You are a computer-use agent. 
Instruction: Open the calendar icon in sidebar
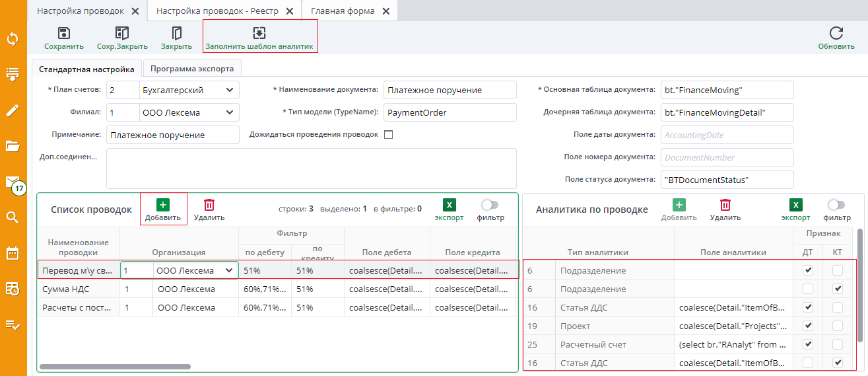pos(13,252)
